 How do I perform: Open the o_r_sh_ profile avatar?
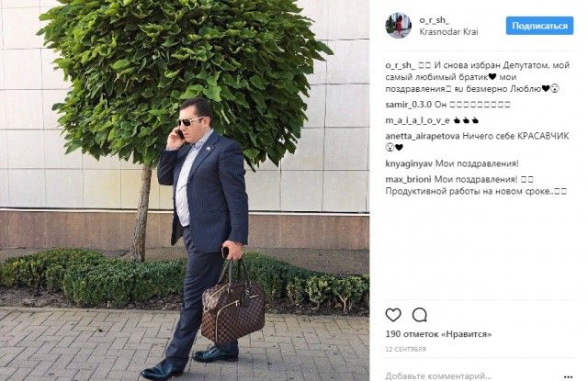tap(399, 26)
